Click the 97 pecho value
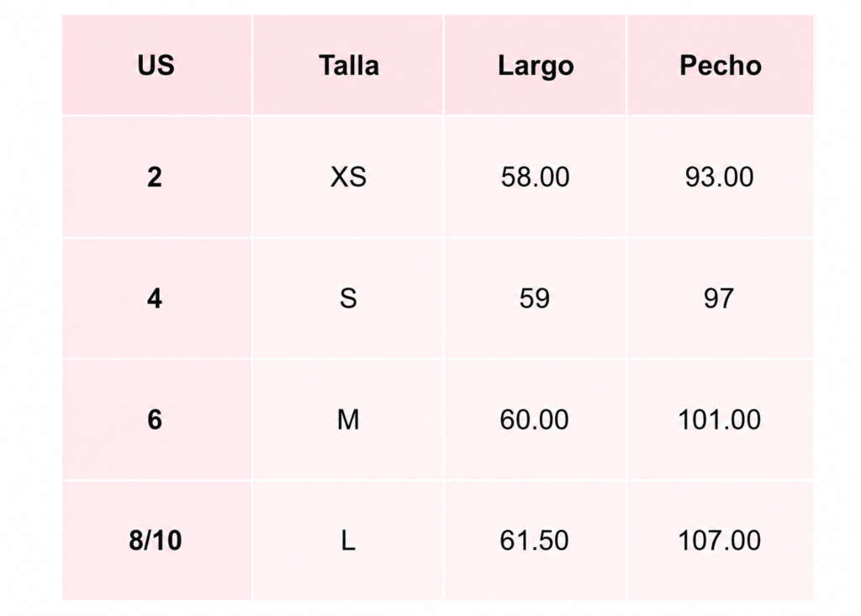 (719, 298)
